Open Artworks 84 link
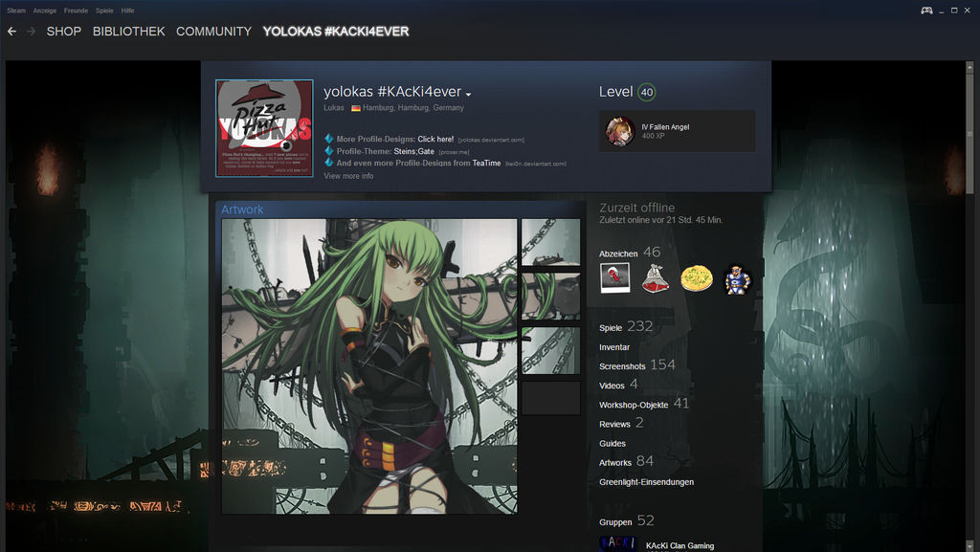 pos(626,461)
